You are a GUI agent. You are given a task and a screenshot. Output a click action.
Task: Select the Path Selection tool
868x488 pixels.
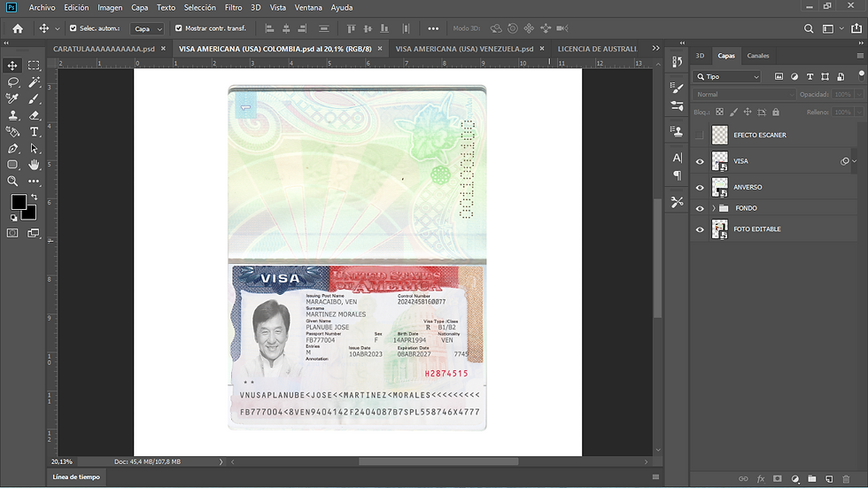click(34, 148)
